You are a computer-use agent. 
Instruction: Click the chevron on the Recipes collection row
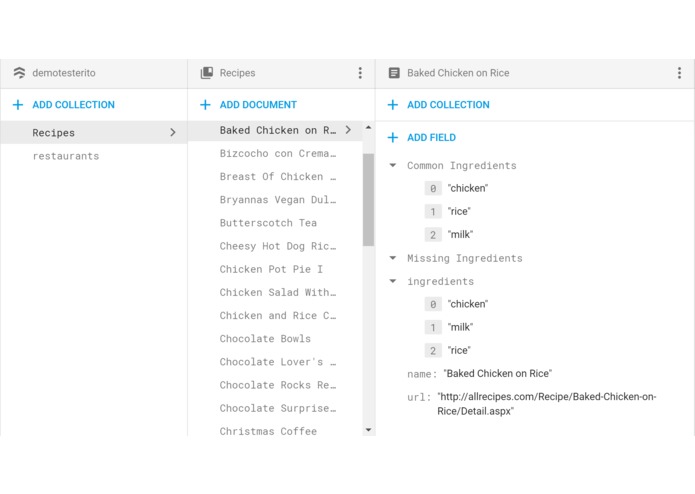[172, 132]
